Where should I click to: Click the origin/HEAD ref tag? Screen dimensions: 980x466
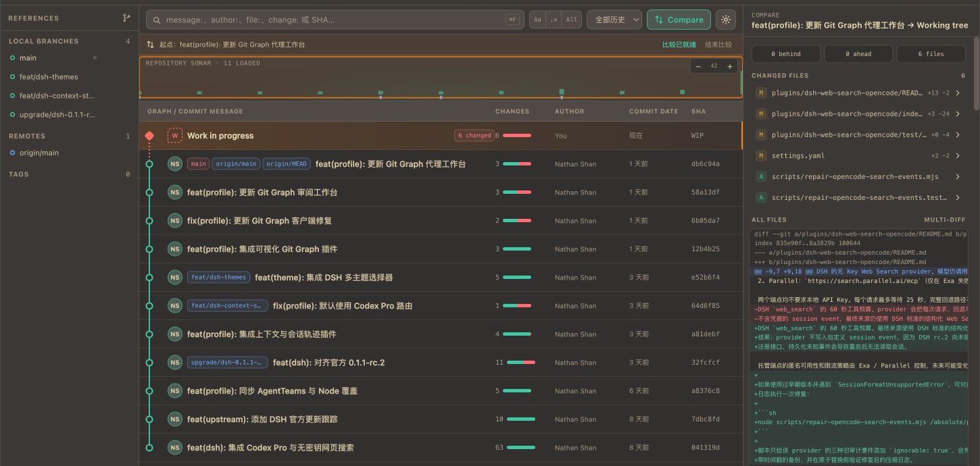tap(287, 164)
